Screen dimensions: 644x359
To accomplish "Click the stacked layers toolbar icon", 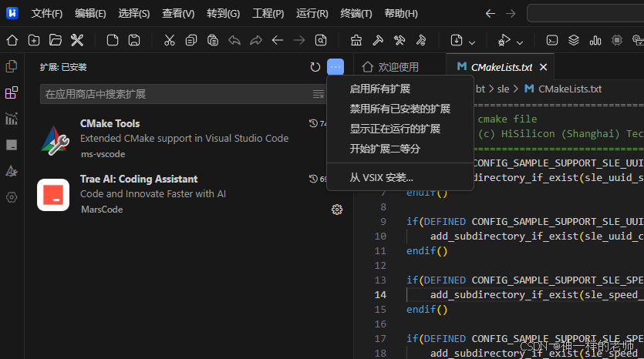I will click(x=574, y=40).
